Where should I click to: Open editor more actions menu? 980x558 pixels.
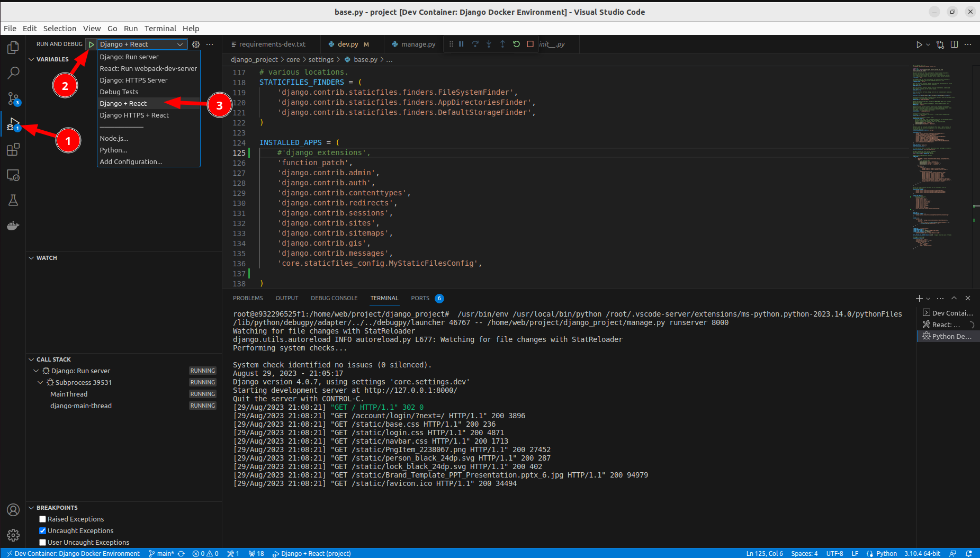[968, 44]
